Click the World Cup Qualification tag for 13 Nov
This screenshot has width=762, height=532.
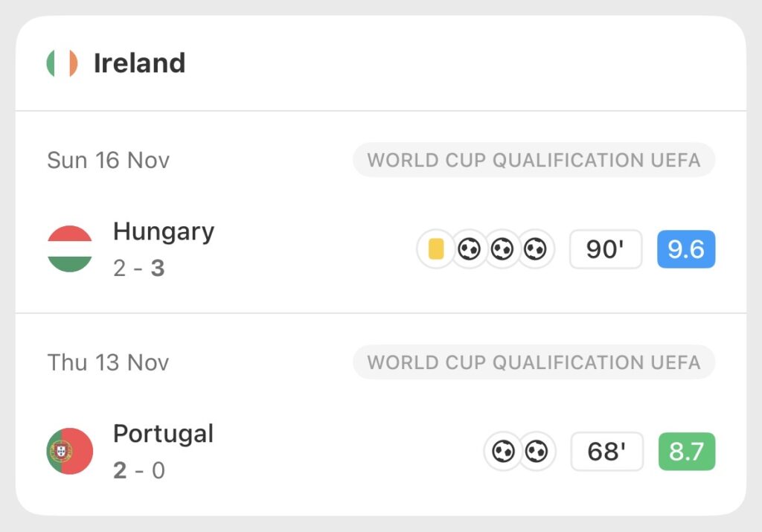[x=534, y=362]
